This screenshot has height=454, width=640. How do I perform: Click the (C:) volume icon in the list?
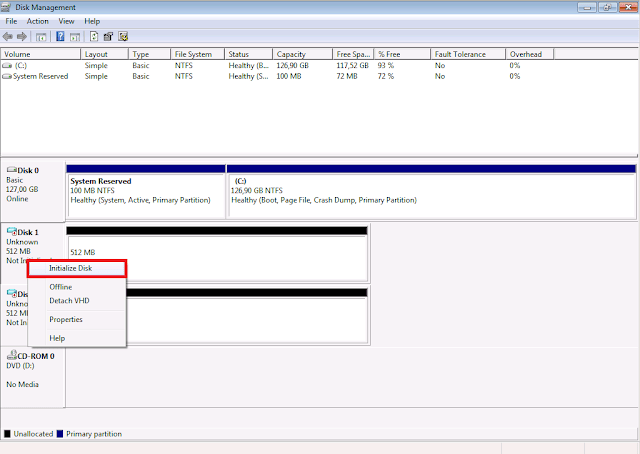tap(8, 64)
